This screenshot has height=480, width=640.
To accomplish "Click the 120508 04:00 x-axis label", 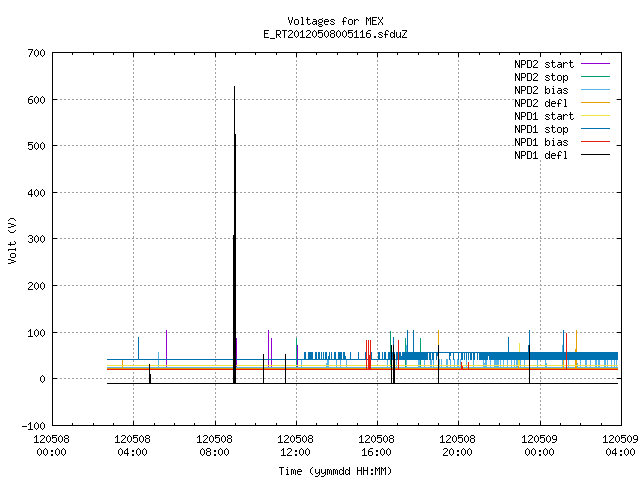I will (x=133, y=446).
